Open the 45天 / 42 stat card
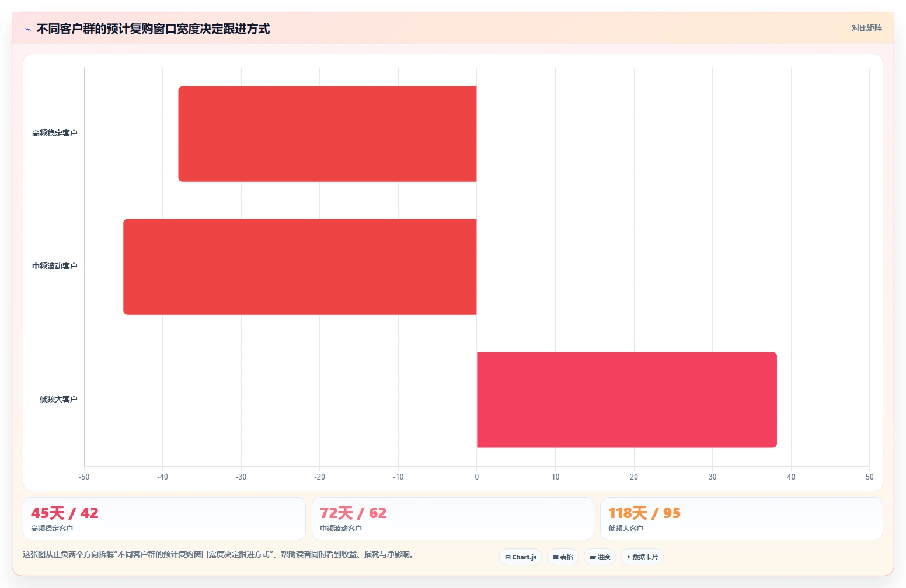 164,519
